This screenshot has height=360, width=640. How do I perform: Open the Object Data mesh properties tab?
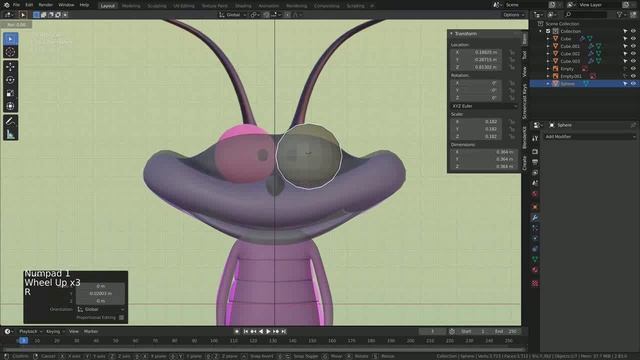[x=535, y=260]
